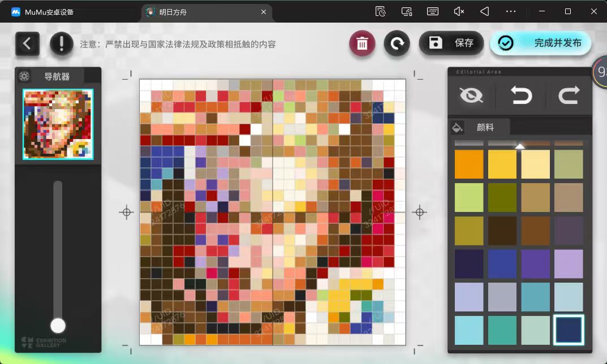Redo the last undone stroke
This screenshot has width=607, height=364.
coord(569,95)
